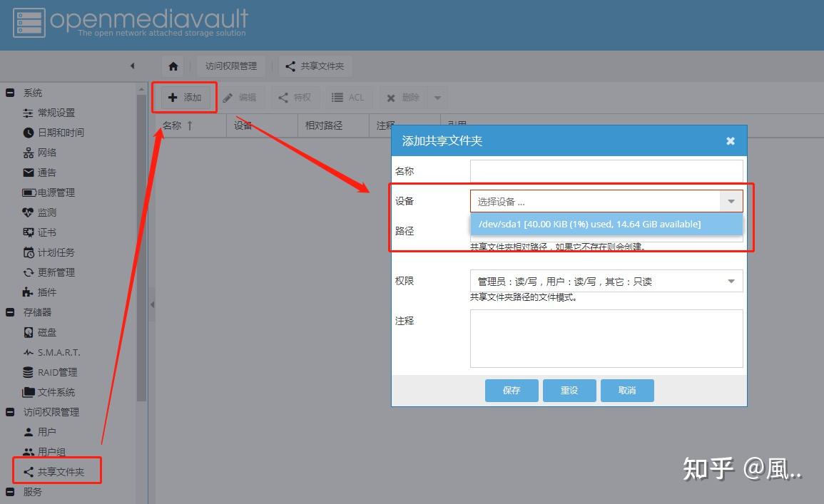Click the 保存 (Save) button
The width and height of the screenshot is (824, 504).
(512, 390)
